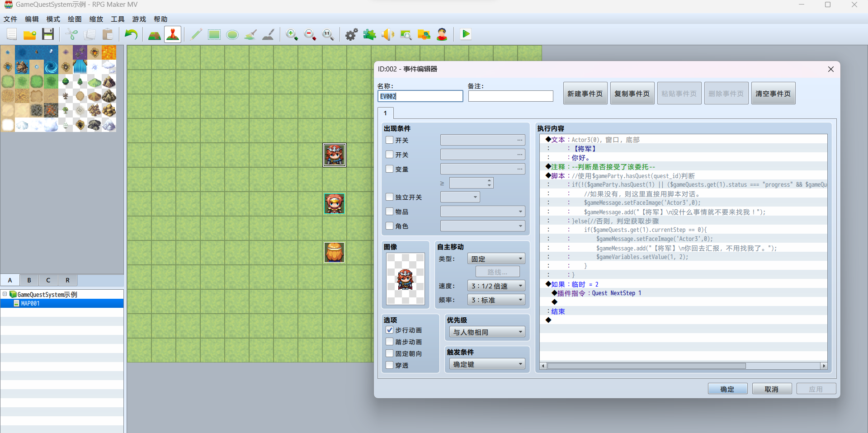Start Playtest with green arrow icon
This screenshot has width=868, height=433.
click(466, 34)
